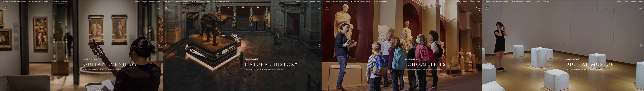Open the Instagram link above Natural History
The height and width of the screenshot is (91, 644).
click(x=312, y=1)
